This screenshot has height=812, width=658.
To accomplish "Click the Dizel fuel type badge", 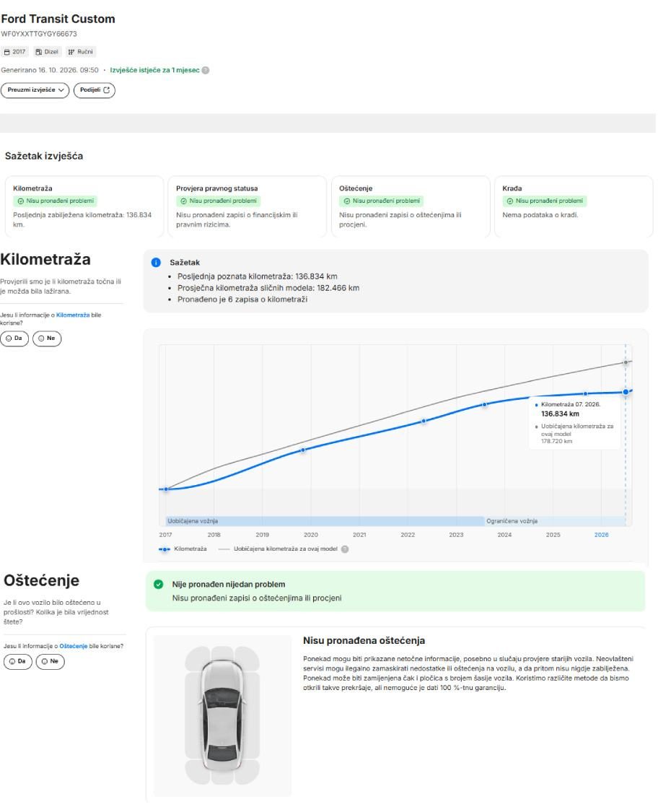I will pos(47,52).
